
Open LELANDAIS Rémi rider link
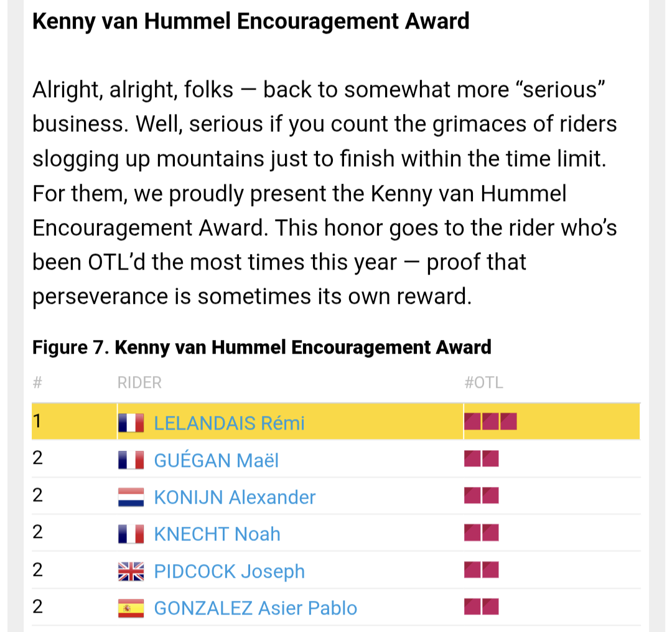pos(229,423)
